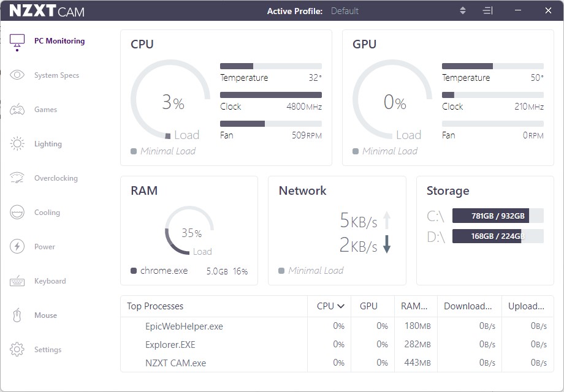Open System Specs eye icon
This screenshot has width=564, height=392.
click(x=17, y=75)
